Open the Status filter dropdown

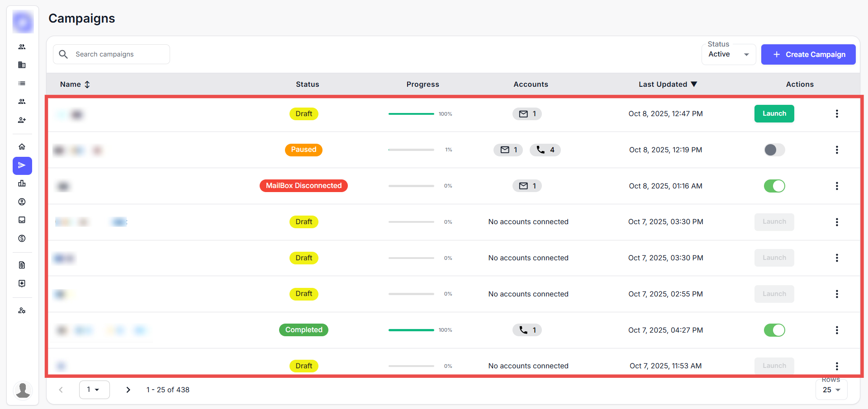(x=728, y=55)
